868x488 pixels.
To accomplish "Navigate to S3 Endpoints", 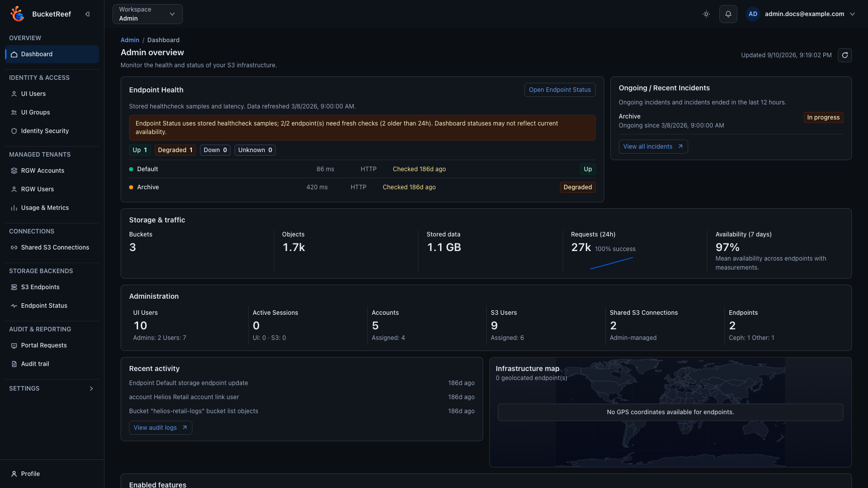I will pos(52,287).
